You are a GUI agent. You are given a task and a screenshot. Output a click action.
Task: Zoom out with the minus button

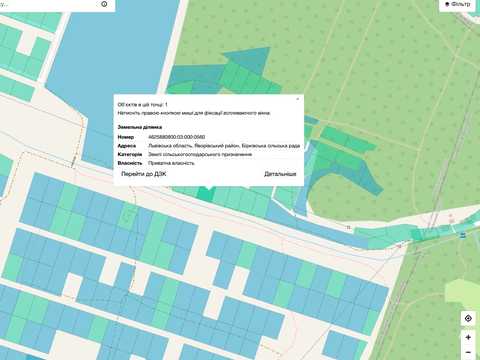pyautogui.click(x=468, y=352)
